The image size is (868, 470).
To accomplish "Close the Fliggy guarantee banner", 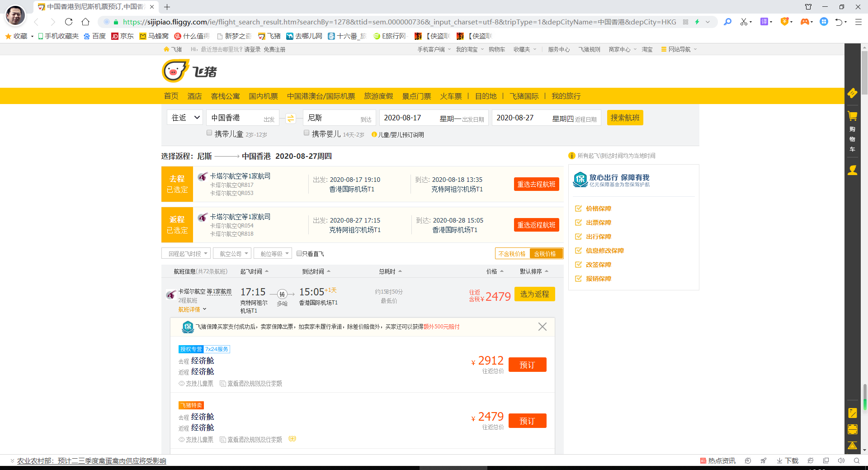I will click(x=542, y=326).
